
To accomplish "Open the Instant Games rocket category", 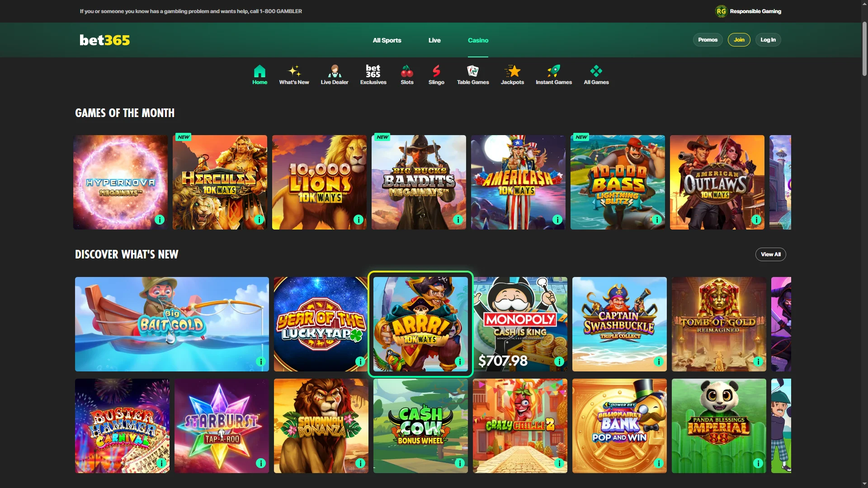I will [x=554, y=75].
